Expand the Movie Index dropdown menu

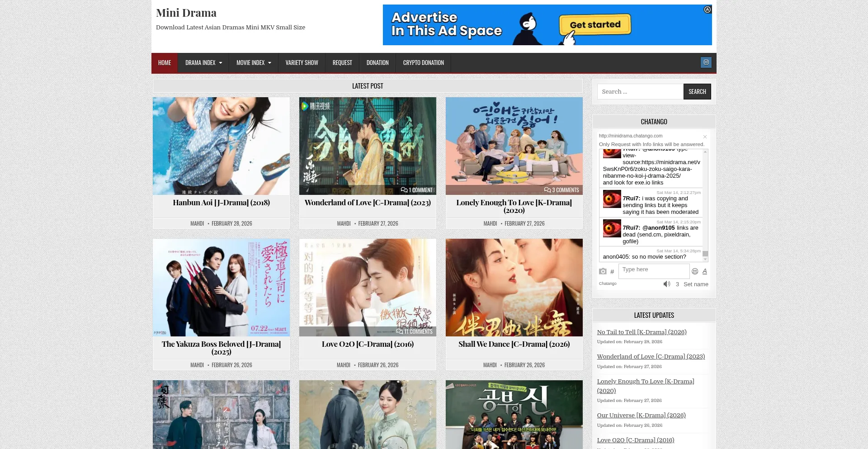pos(254,63)
